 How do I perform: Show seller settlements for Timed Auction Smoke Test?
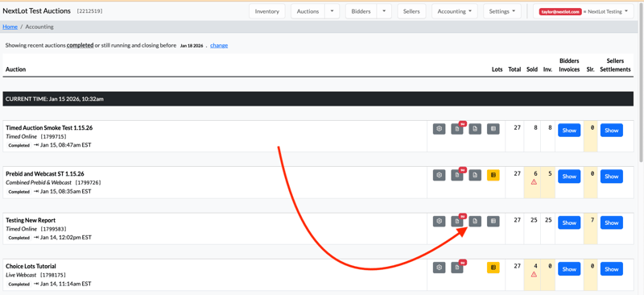(612, 130)
